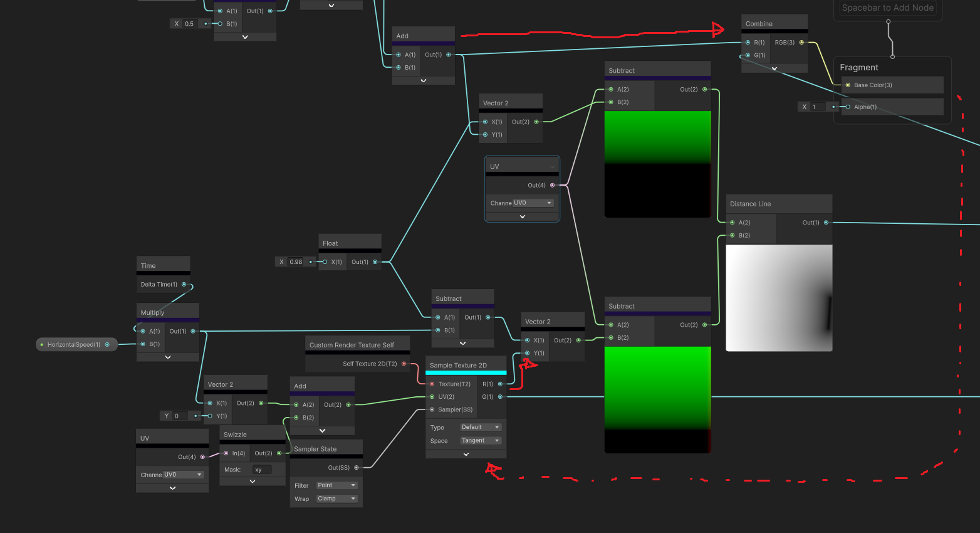980x533 pixels.
Task: Click the Float node Out(1) port
Action: (375, 262)
